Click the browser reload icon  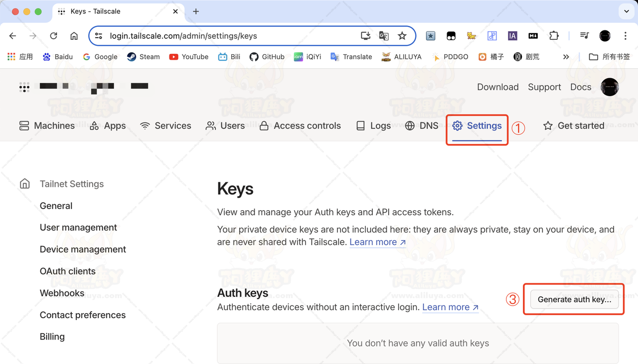tap(53, 36)
